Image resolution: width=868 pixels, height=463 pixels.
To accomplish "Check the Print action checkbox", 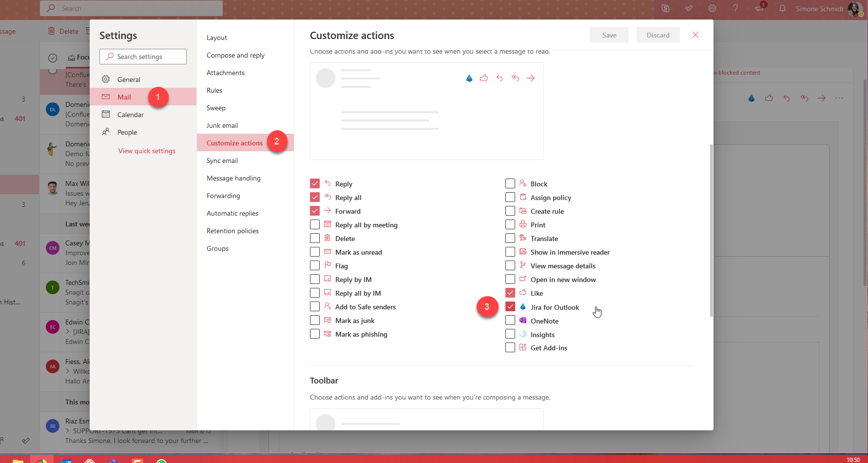I will pyautogui.click(x=510, y=224).
